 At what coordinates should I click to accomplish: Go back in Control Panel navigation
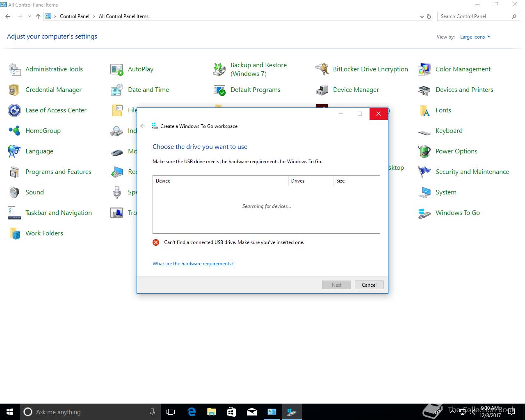(8, 16)
